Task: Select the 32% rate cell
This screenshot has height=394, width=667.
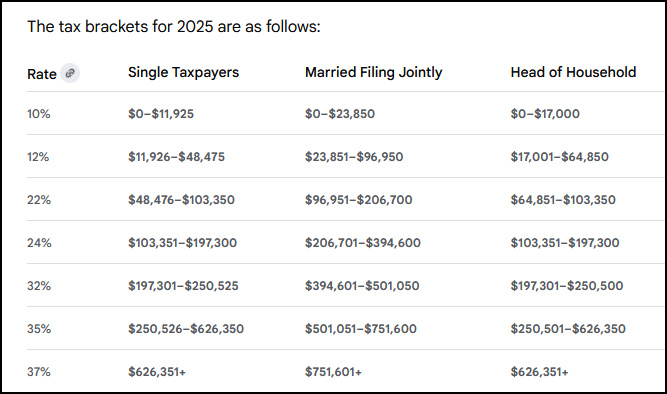Action: [39, 286]
